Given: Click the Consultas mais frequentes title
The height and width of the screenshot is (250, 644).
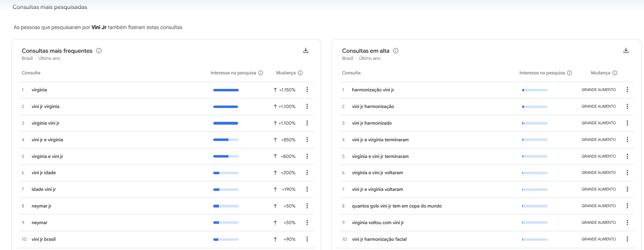Looking at the screenshot, I should 57,51.
